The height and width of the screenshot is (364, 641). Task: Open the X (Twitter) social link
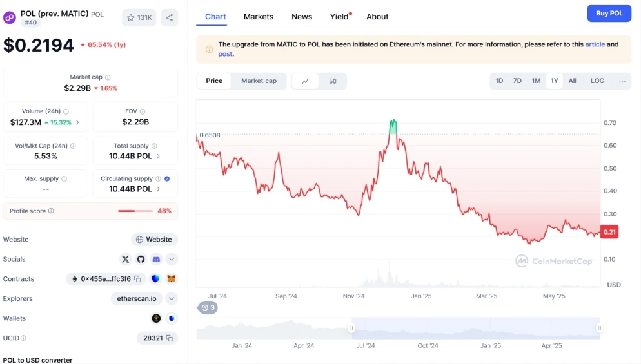coord(126,260)
